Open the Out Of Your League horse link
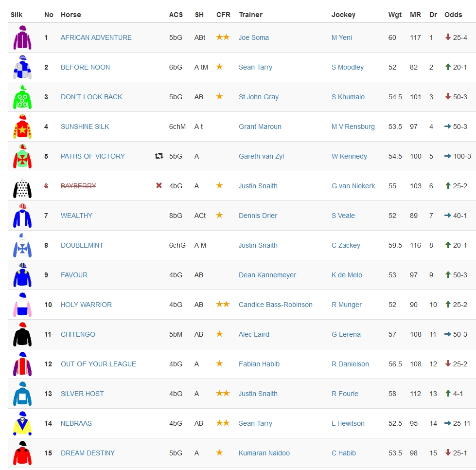 click(x=98, y=364)
